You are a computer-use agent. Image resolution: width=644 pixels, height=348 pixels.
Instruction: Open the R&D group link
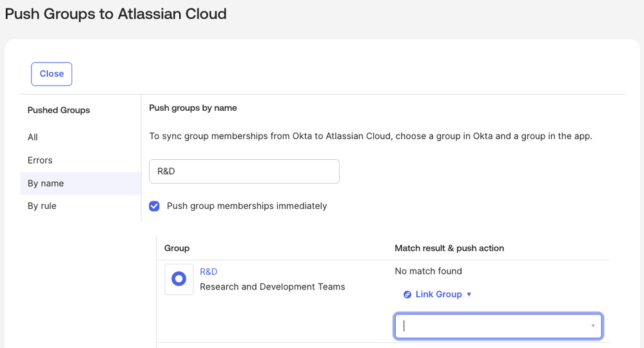209,272
